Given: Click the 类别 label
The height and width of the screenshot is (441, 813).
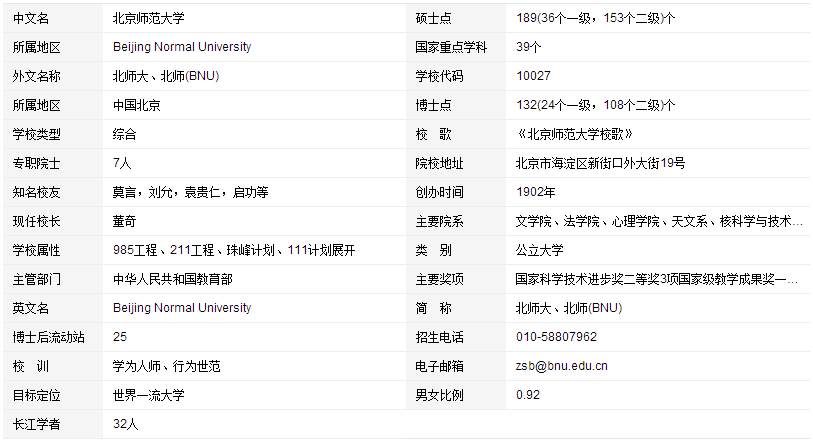Looking at the screenshot, I should point(434,250).
